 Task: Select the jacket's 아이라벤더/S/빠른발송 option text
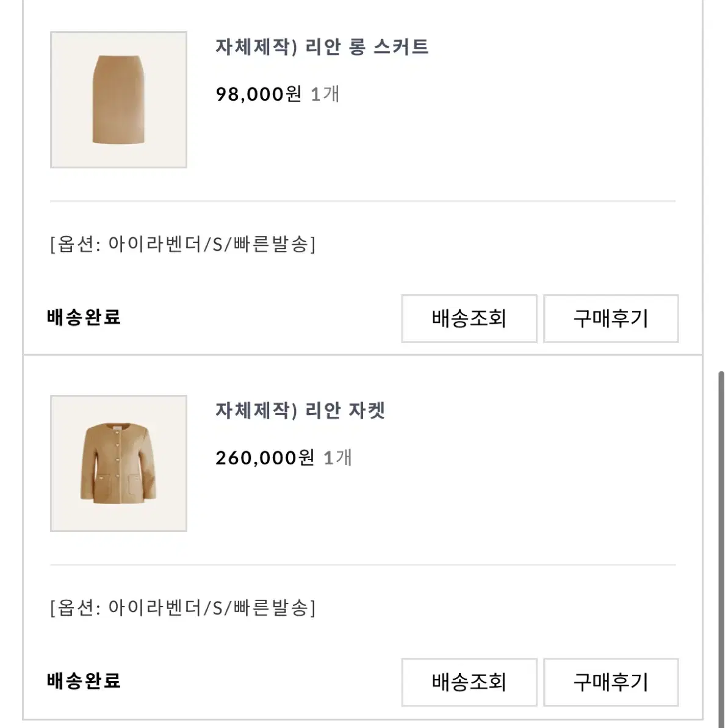183,608
